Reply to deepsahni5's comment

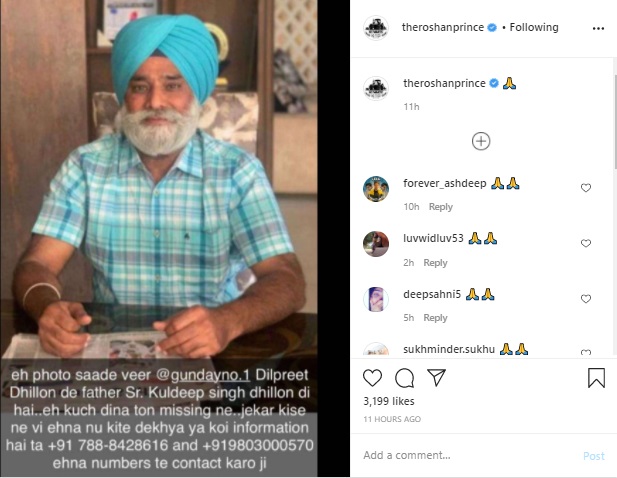435,317
